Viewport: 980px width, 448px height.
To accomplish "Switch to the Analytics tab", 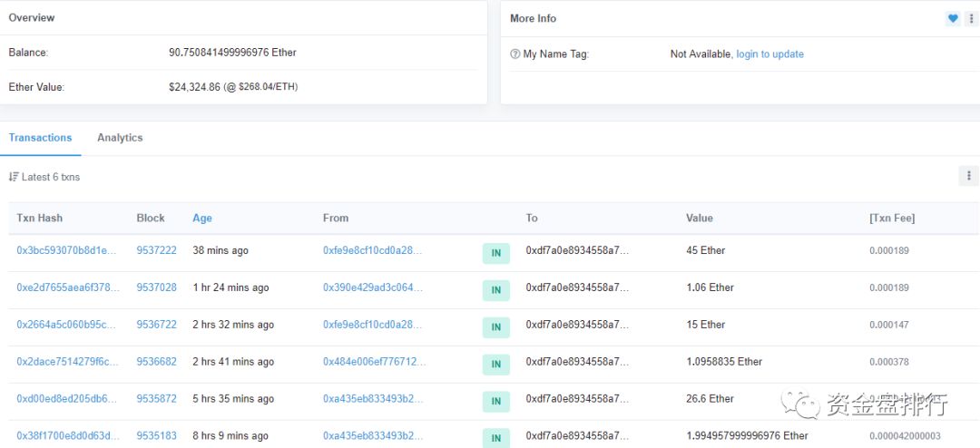I will [120, 138].
